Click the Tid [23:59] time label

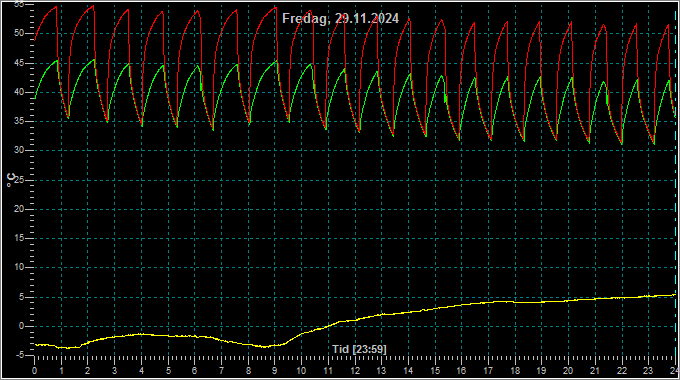(x=359, y=349)
